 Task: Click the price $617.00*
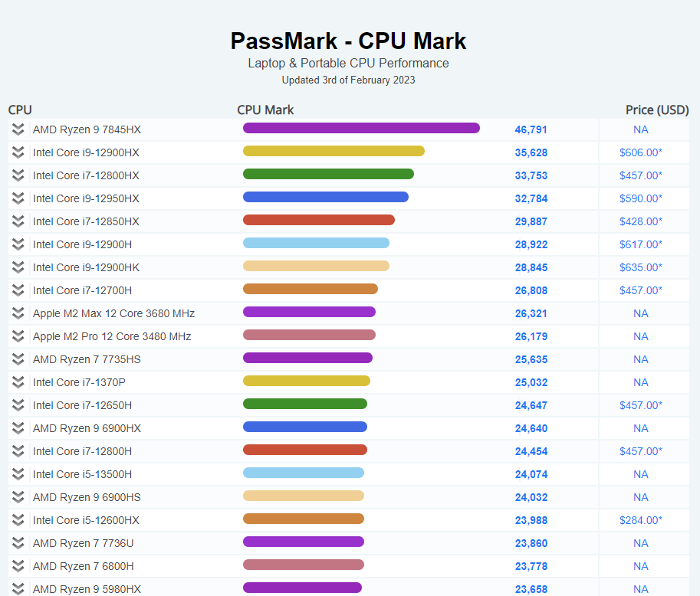[x=641, y=244]
